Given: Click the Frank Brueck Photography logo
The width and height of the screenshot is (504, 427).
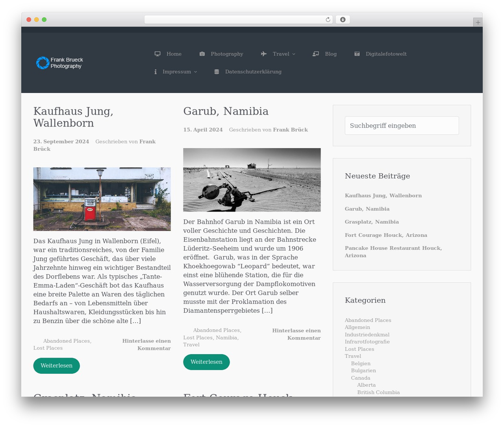Looking at the screenshot, I should tap(59, 63).
